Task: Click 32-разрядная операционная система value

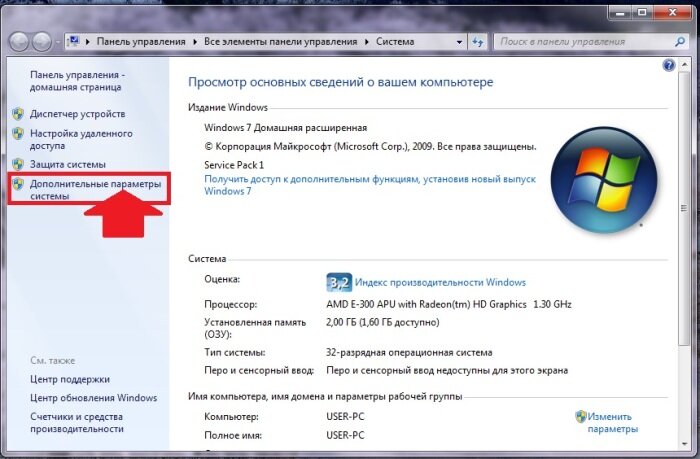Action: [409, 352]
